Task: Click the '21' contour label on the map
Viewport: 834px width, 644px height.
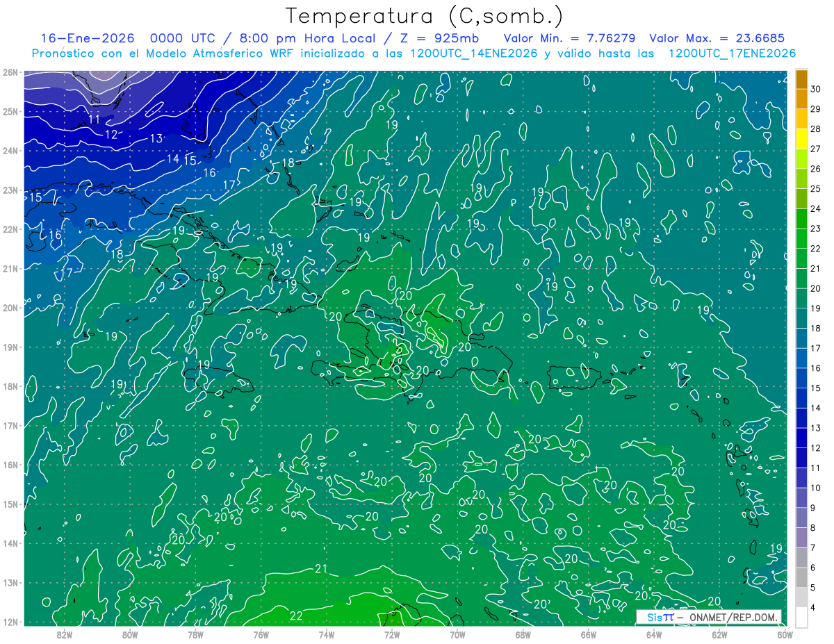Action: coord(320,569)
